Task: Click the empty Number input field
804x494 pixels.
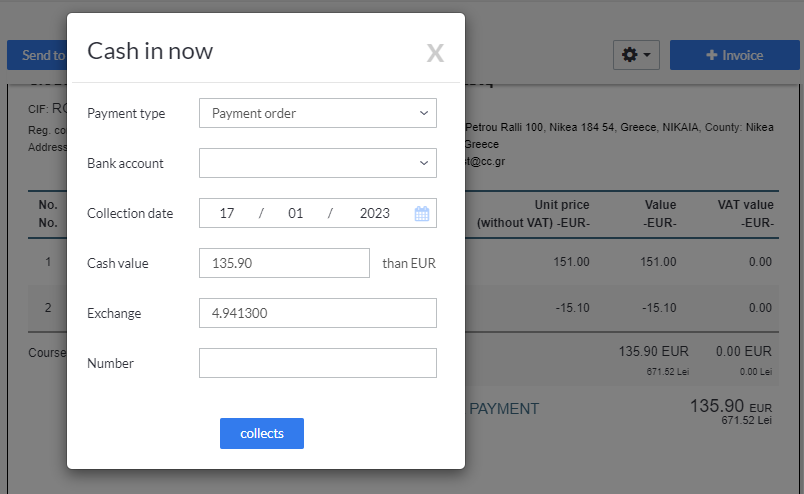Action: point(317,363)
